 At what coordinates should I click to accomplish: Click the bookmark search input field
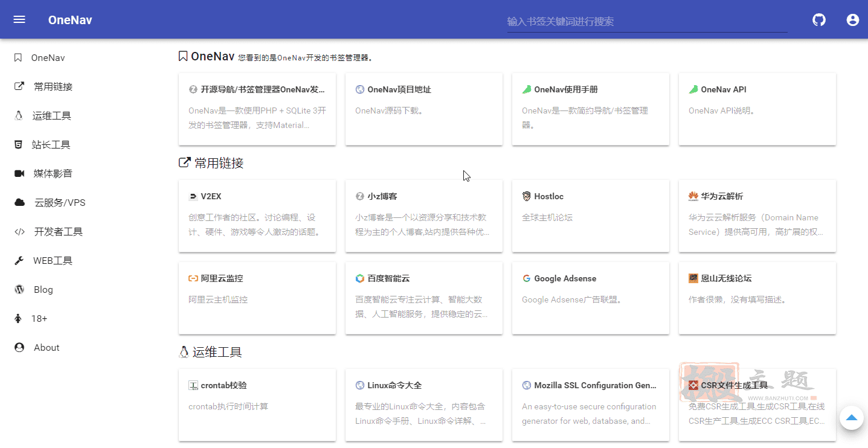(x=647, y=21)
